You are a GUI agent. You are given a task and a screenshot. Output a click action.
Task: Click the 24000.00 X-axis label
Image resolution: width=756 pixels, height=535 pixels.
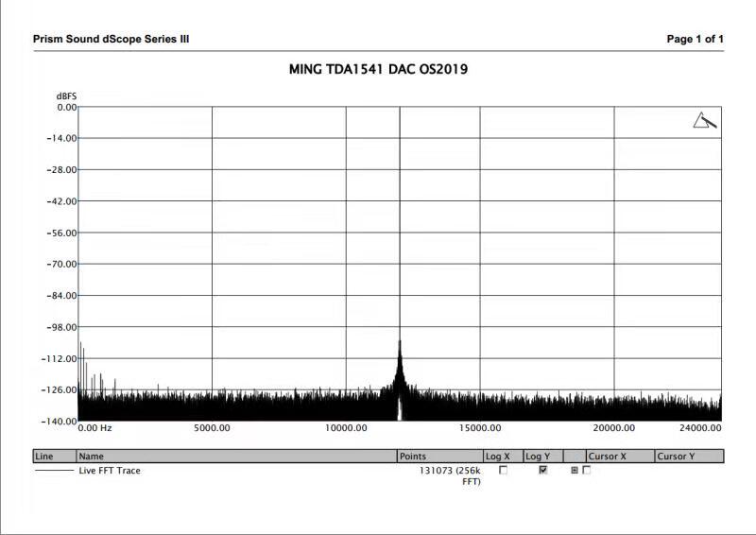click(x=700, y=428)
